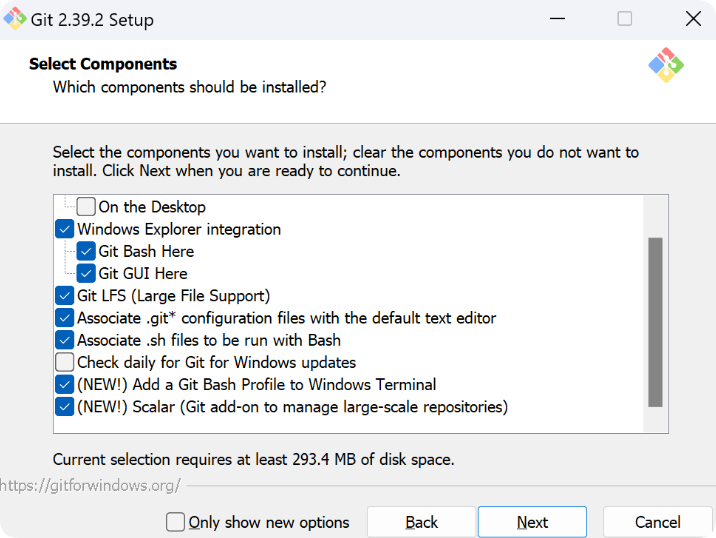Toggle Only show new options

tap(175, 522)
